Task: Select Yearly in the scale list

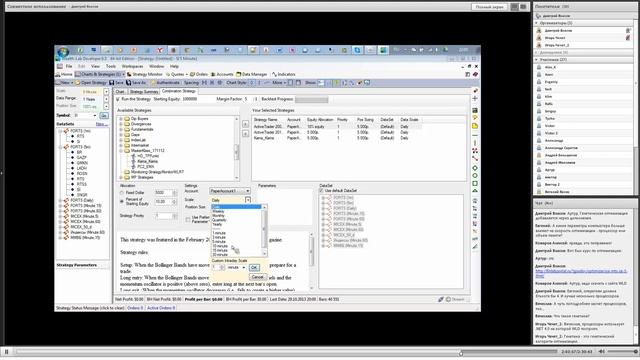Action: [x=217, y=224]
